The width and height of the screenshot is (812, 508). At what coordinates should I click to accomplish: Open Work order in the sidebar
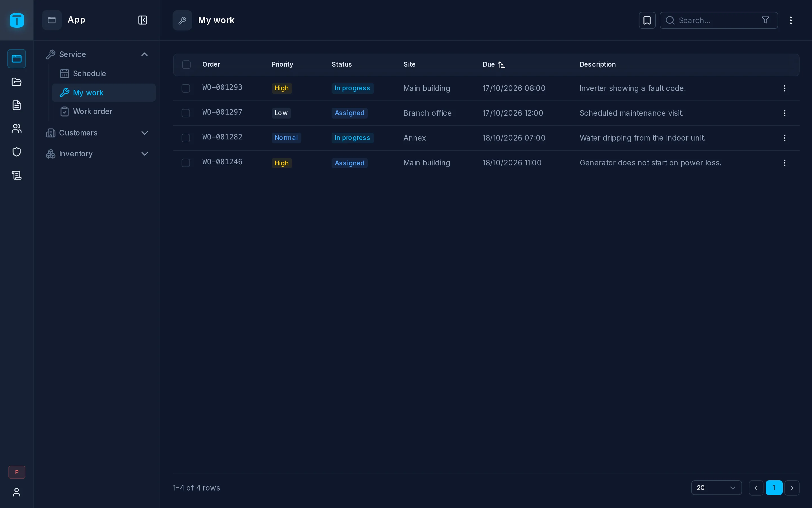(x=104, y=111)
